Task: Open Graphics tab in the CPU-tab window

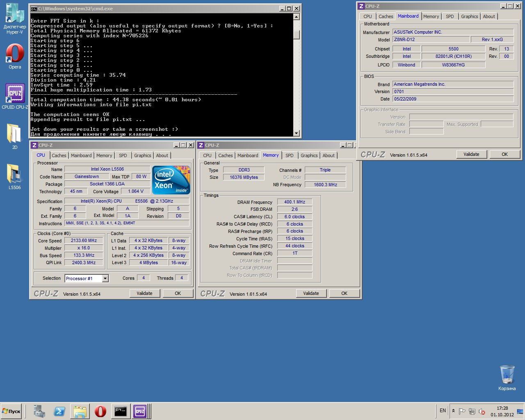Action: tap(143, 155)
